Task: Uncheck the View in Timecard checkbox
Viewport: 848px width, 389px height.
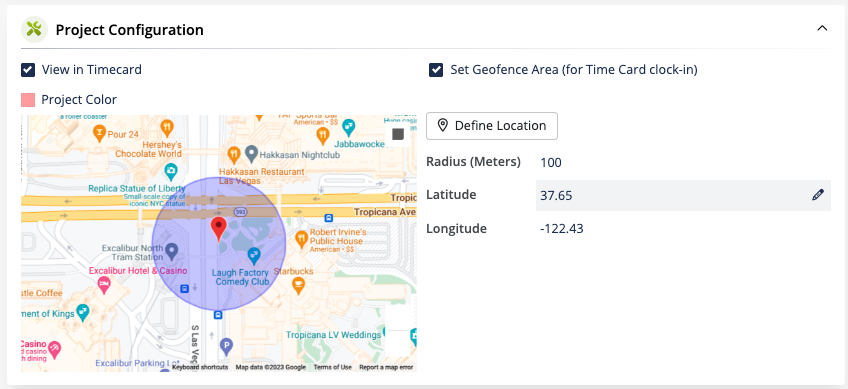Action: 28,70
